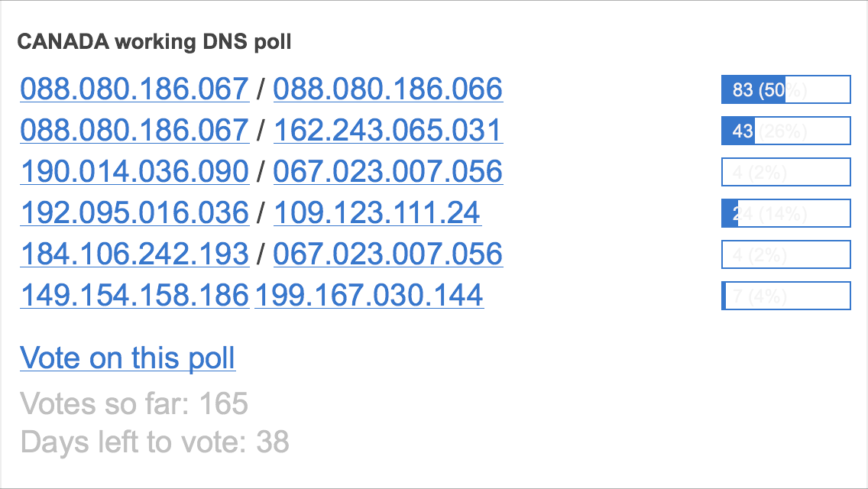Click the Vote on this poll link
Viewport: 868px width, 489px height.
coord(128,358)
